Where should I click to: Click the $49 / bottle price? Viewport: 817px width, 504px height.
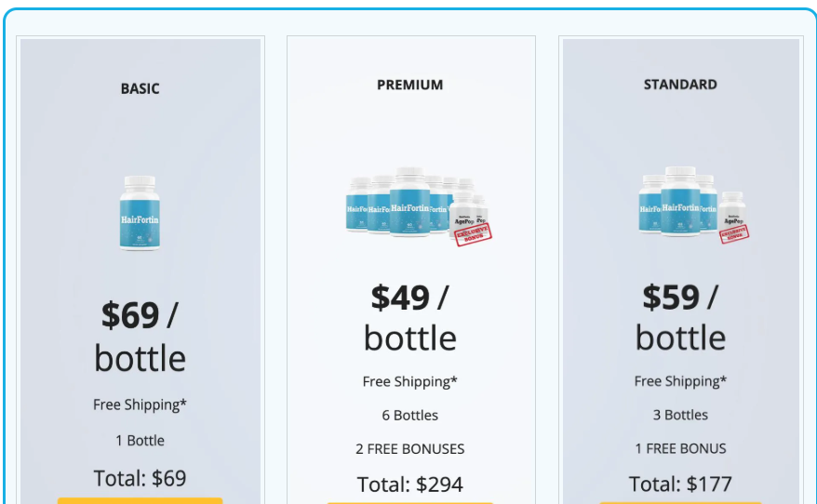coord(410,316)
